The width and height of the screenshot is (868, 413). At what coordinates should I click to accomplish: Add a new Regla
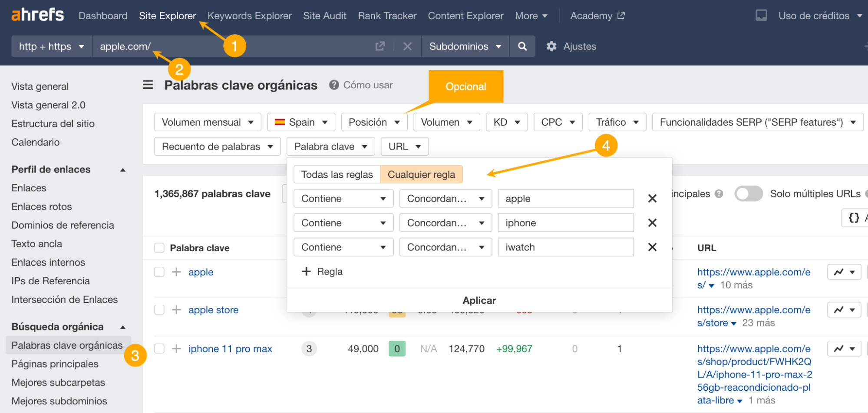(322, 272)
